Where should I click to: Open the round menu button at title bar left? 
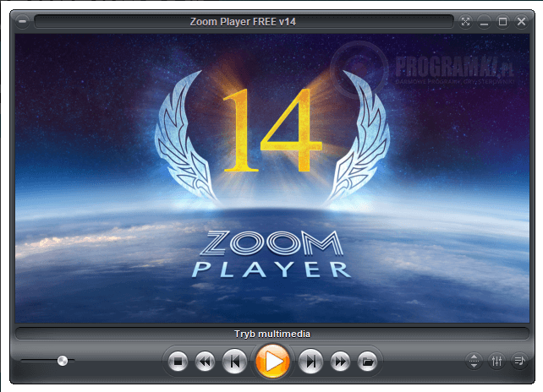coord(22,21)
